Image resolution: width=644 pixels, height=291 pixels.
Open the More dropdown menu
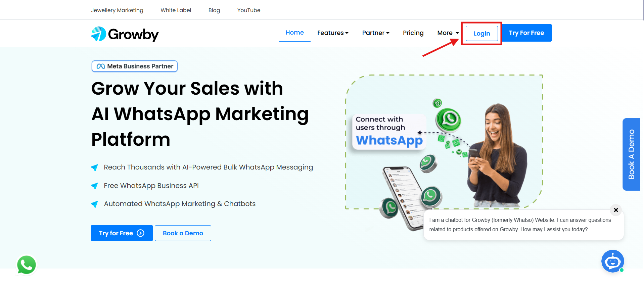pyautogui.click(x=448, y=33)
